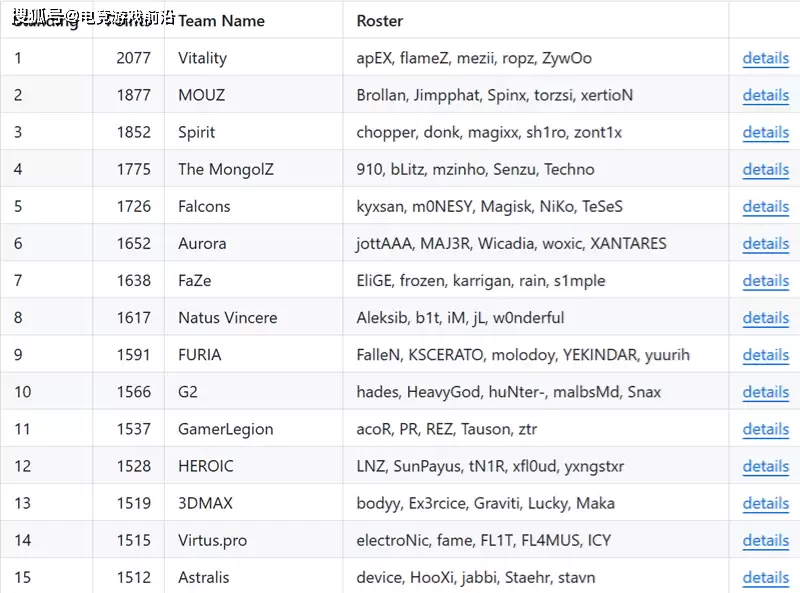Click the Roster column header

click(x=380, y=20)
